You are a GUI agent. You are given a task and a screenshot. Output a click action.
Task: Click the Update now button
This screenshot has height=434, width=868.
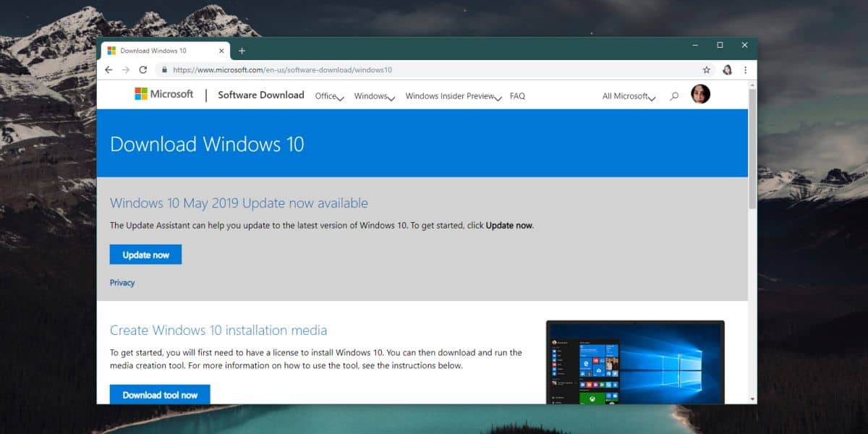click(145, 254)
